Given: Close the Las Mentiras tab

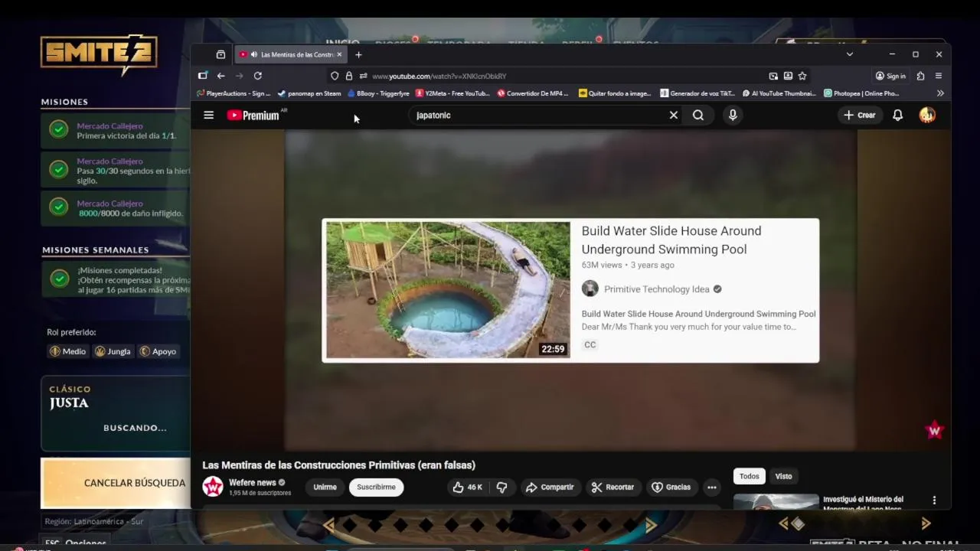Looking at the screenshot, I should [339, 54].
